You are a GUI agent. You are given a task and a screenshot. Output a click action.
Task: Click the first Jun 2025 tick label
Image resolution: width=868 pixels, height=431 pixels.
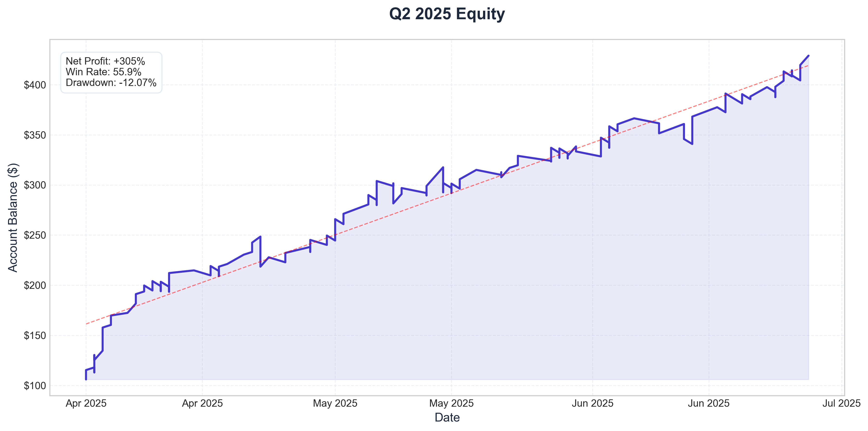(x=592, y=403)
